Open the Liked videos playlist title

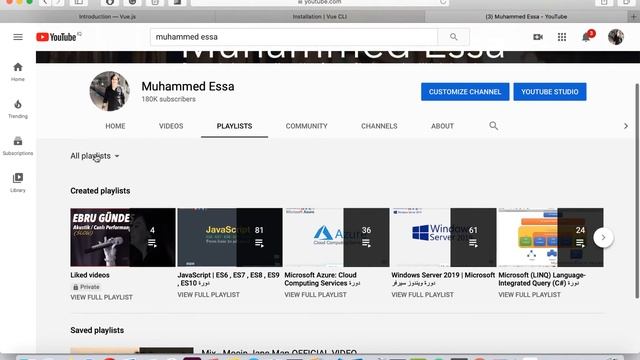[x=90, y=275]
